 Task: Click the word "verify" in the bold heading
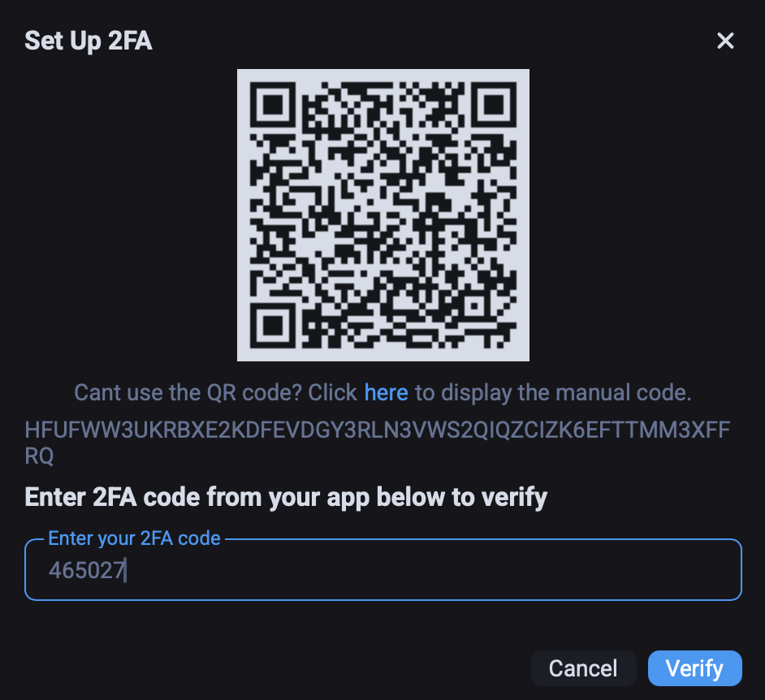[x=514, y=497]
